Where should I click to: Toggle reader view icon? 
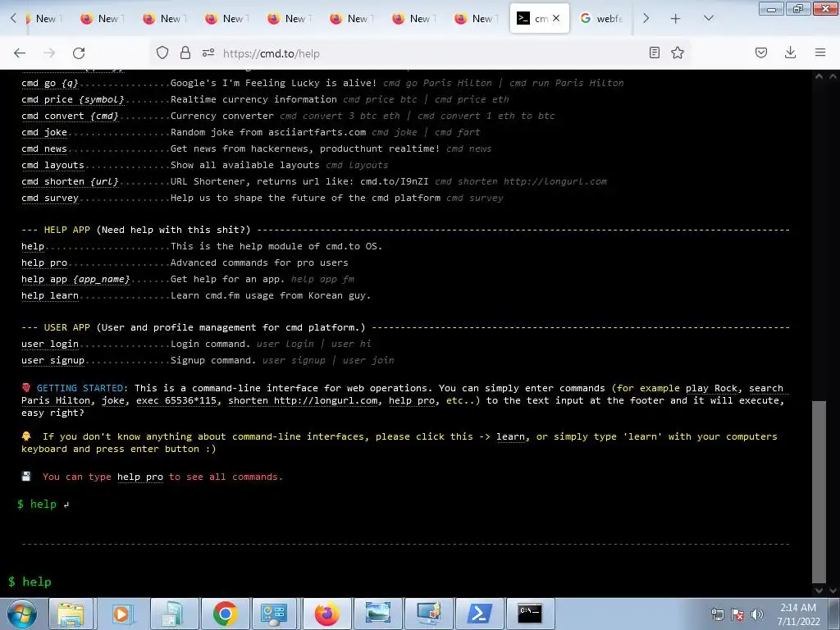(x=654, y=52)
